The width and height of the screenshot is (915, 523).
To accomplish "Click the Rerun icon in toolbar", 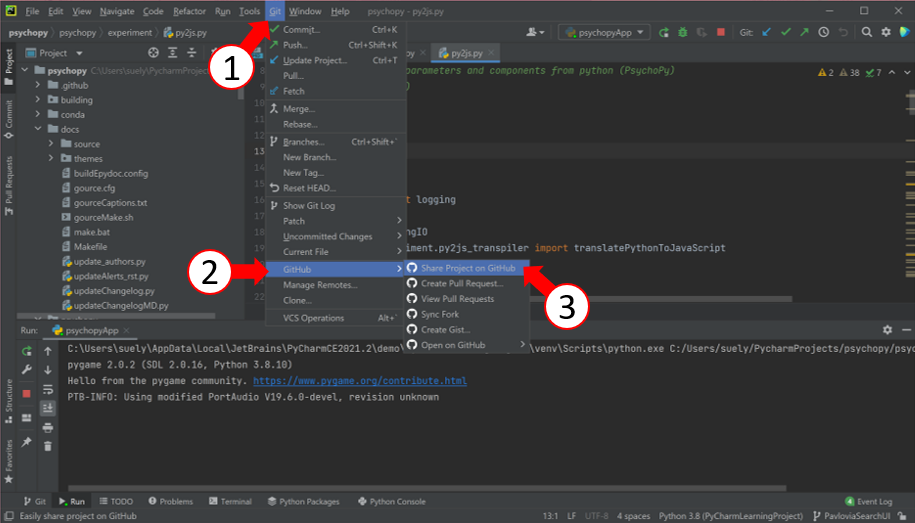I will point(663,33).
